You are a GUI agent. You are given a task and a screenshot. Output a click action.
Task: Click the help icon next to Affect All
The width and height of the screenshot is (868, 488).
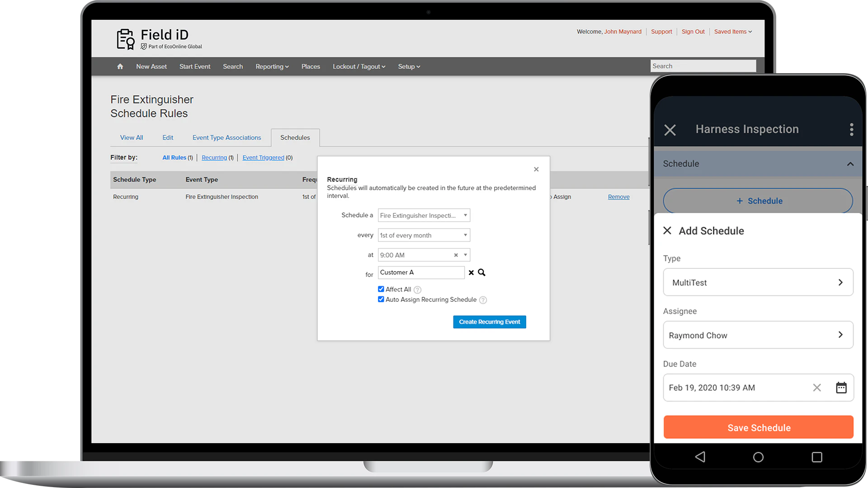tap(417, 290)
